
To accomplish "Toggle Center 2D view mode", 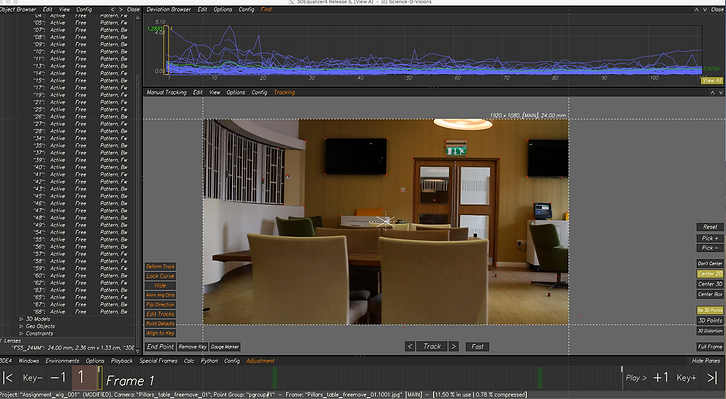I will pyautogui.click(x=710, y=274).
